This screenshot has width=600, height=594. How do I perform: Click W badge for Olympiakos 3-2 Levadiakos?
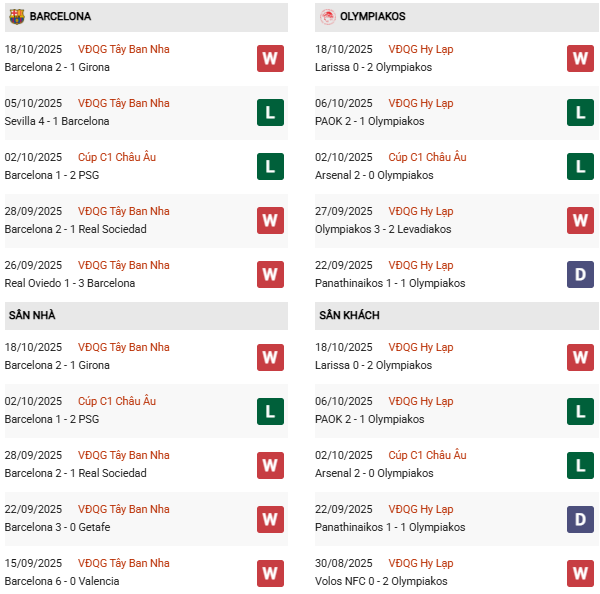(x=580, y=220)
